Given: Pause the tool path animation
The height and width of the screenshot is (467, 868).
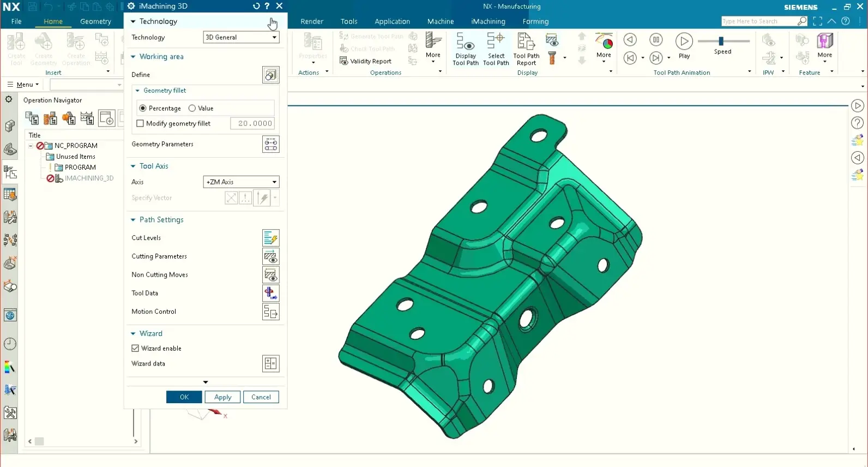Looking at the screenshot, I should tap(656, 39).
